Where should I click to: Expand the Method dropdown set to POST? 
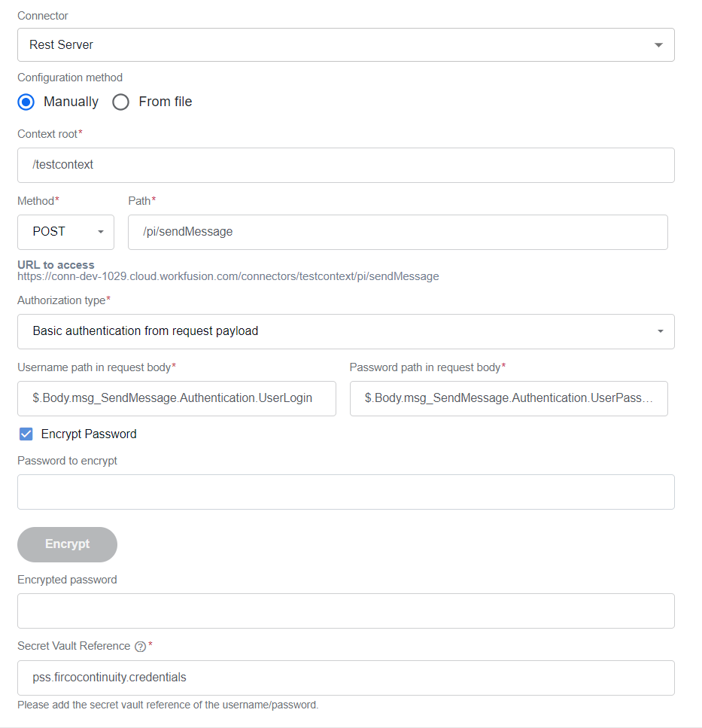tap(65, 232)
